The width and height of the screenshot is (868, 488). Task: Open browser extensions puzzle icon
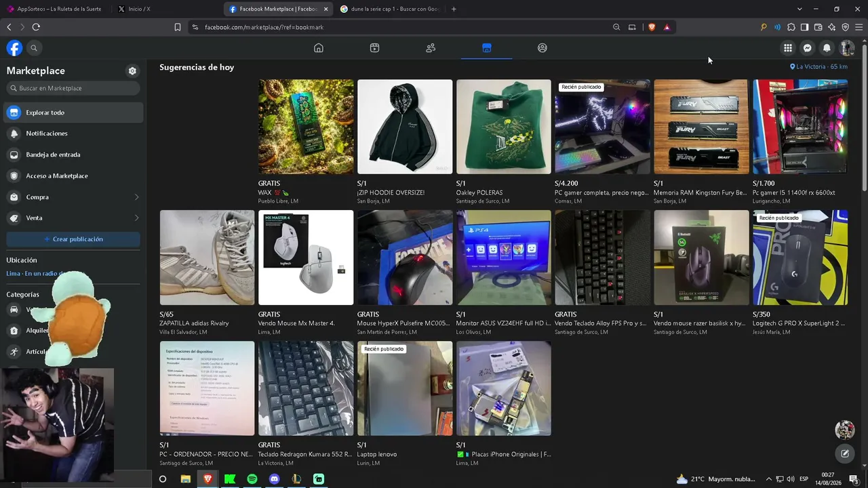point(791,27)
